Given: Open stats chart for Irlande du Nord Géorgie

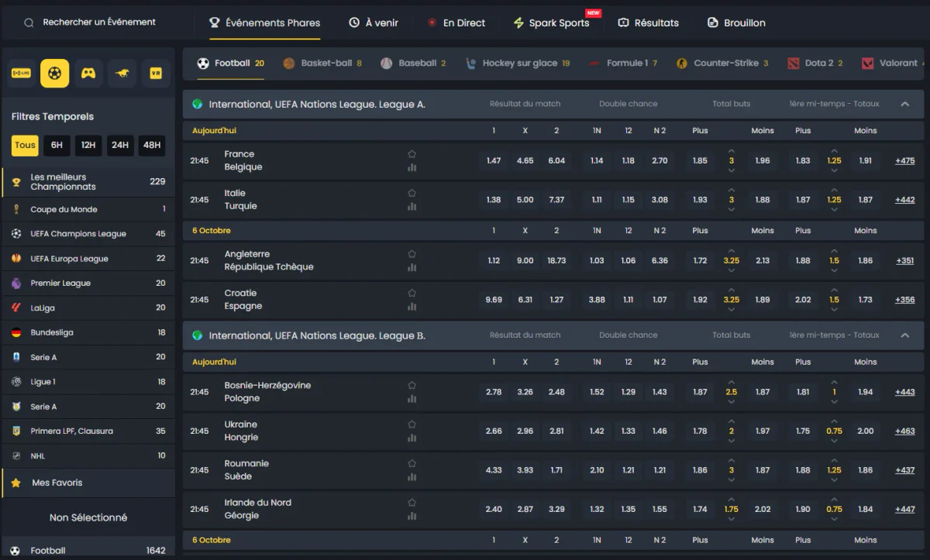Looking at the screenshot, I should click(x=412, y=516).
